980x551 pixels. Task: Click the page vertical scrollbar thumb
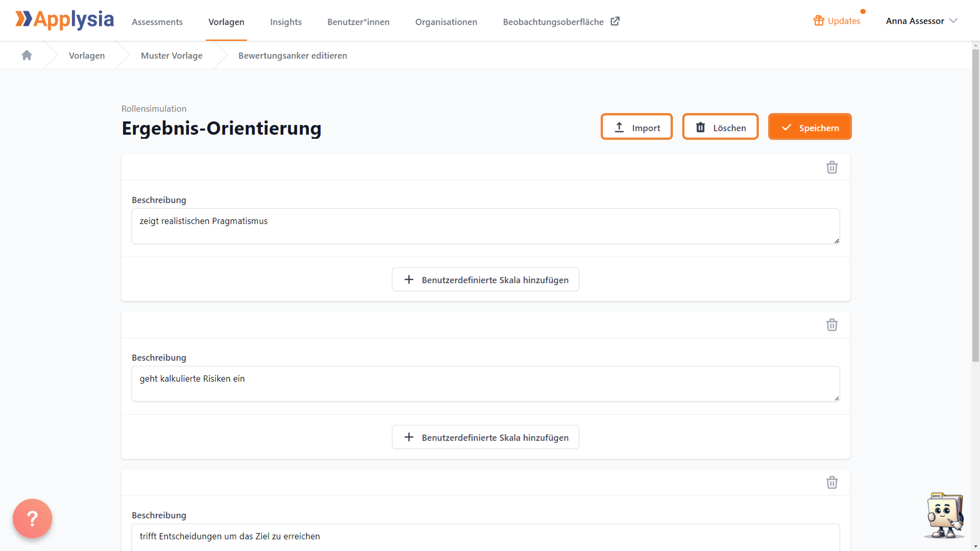click(976, 205)
